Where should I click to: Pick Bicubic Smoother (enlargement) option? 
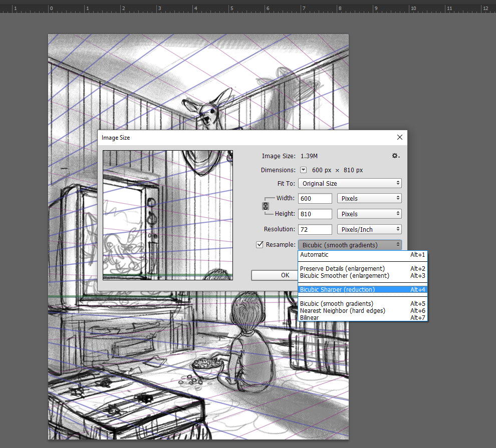[x=344, y=276]
